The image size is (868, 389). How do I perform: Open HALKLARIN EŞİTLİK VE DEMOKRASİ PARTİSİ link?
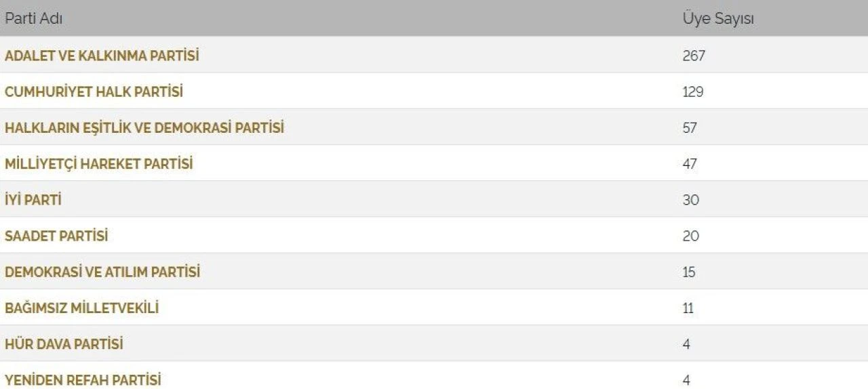pos(144,127)
